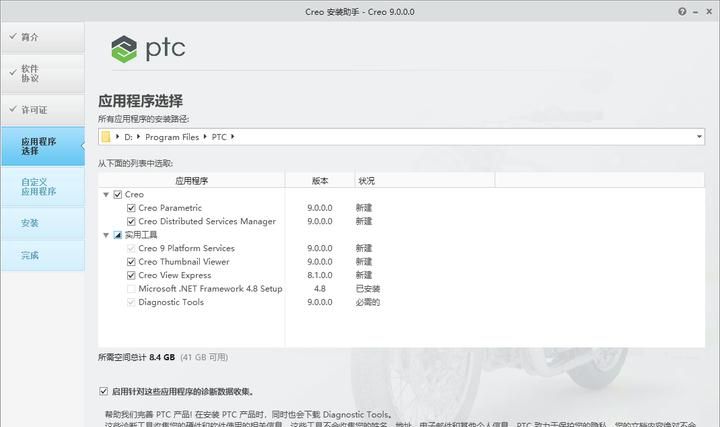Click Creo 9 Platform Services checkbox
Image resolution: width=720 pixels, height=427 pixels.
[x=131, y=248]
